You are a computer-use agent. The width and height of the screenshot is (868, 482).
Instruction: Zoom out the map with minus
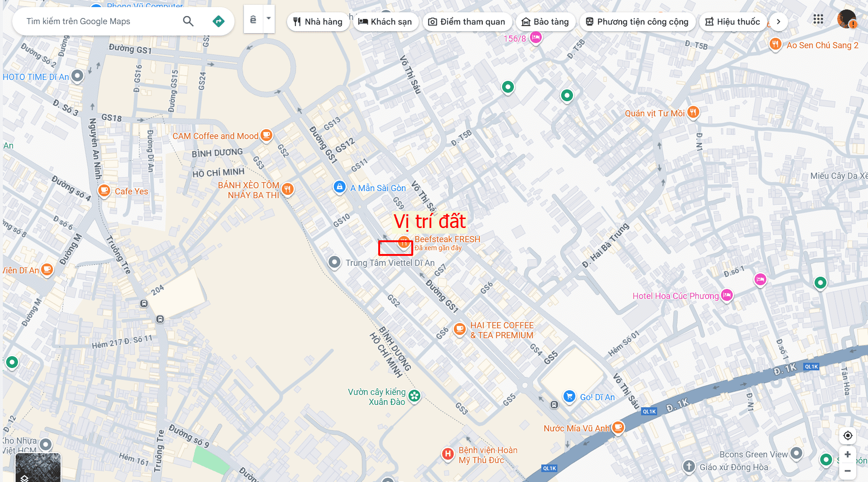[848, 471]
